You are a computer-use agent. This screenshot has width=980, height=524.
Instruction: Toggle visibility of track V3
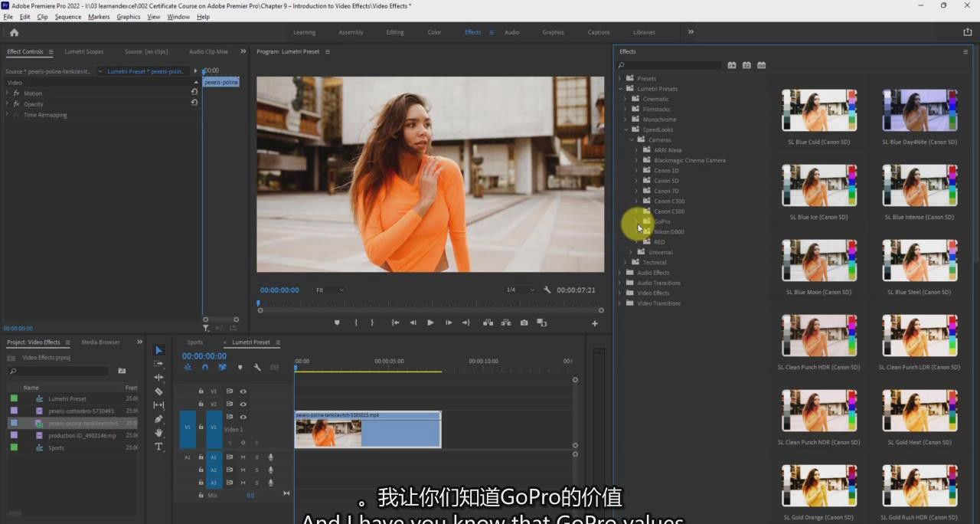click(x=243, y=391)
